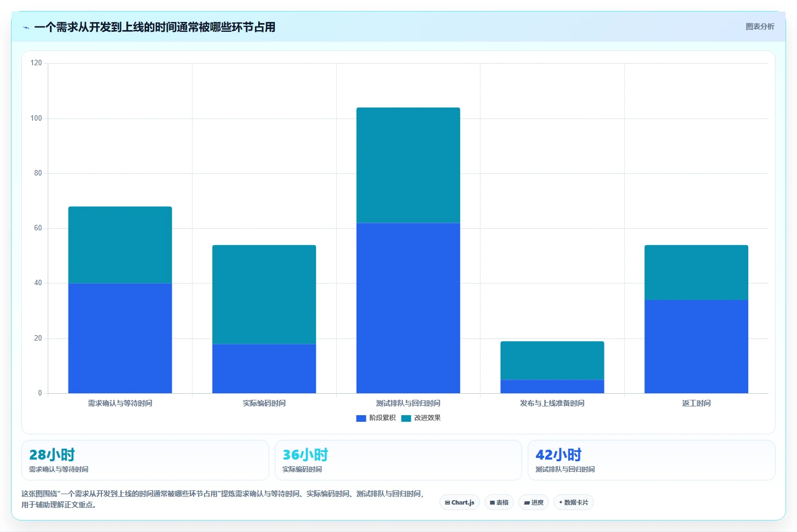
Task: Click the 阶段累积 legend label text
Action: (x=382, y=418)
